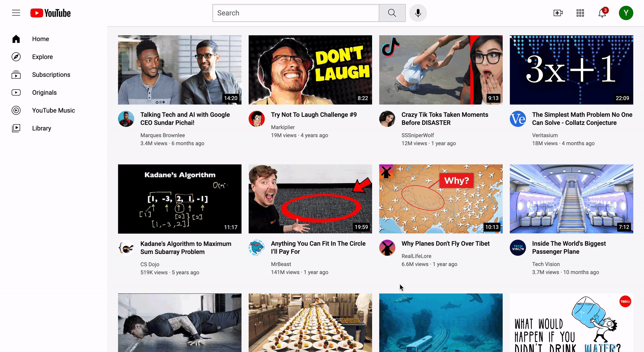Click CS Dojo channel name

(150, 264)
